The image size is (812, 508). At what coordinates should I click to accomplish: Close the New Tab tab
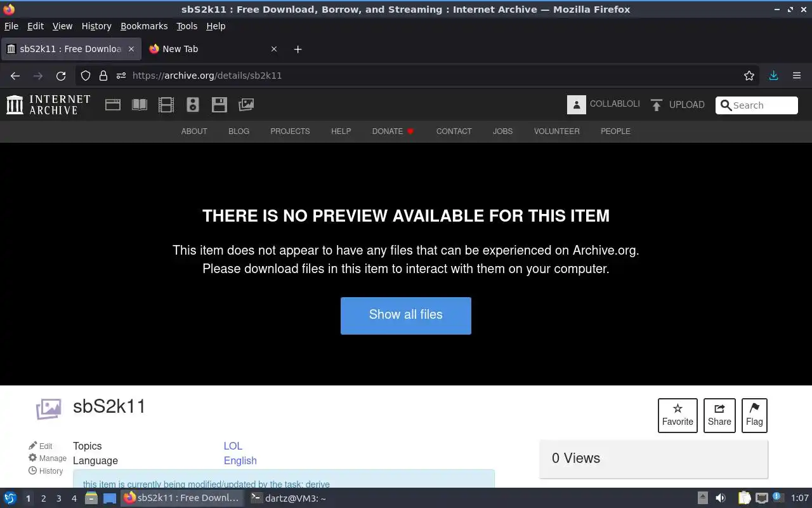pyautogui.click(x=274, y=49)
